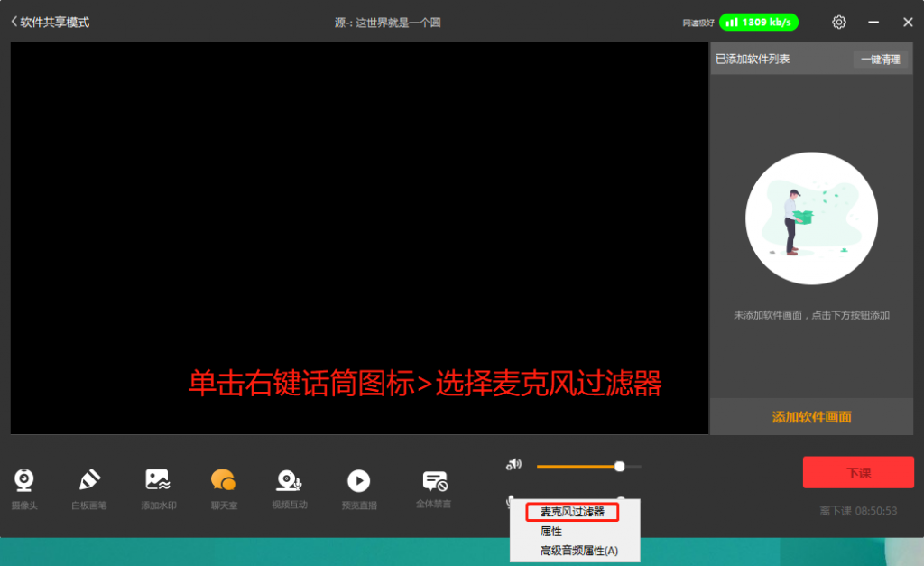This screenshot has height=566, width=924.
Task: Click the black preview video area
Action: pos(359,237)
